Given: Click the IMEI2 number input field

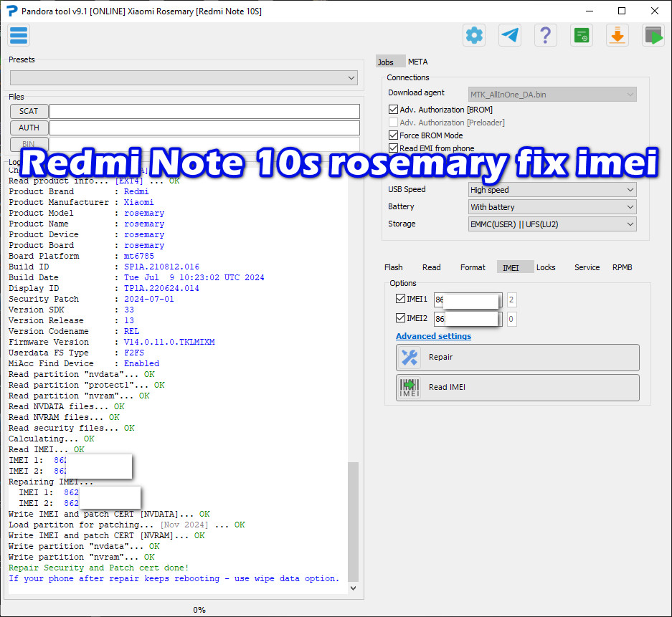Looking at the screenshot, I should coord(468,319).
